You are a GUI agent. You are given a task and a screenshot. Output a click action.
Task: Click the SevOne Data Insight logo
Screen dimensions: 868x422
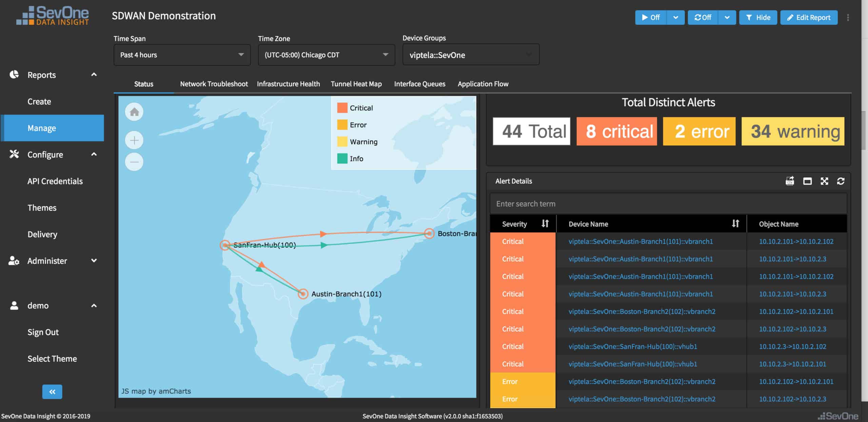tap(53, 16)
